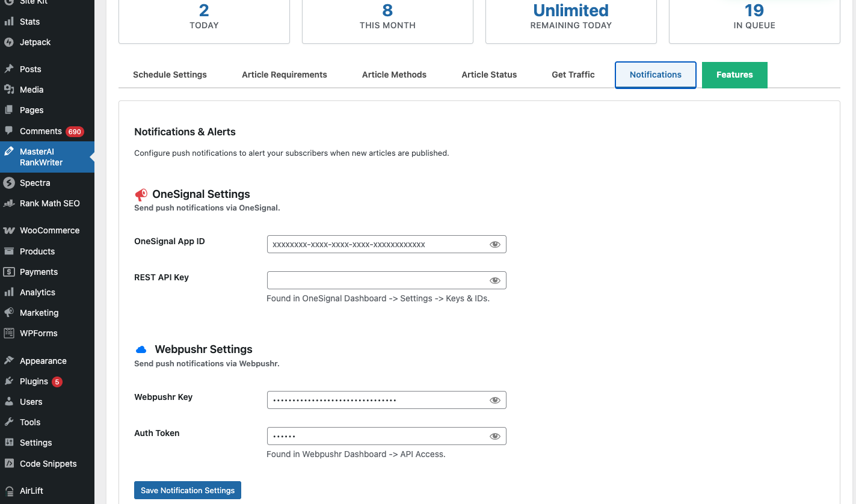Viewport: 856px width, 504px height.
Task: Switch to Schedule Settings tab
Action: point(170,75)
